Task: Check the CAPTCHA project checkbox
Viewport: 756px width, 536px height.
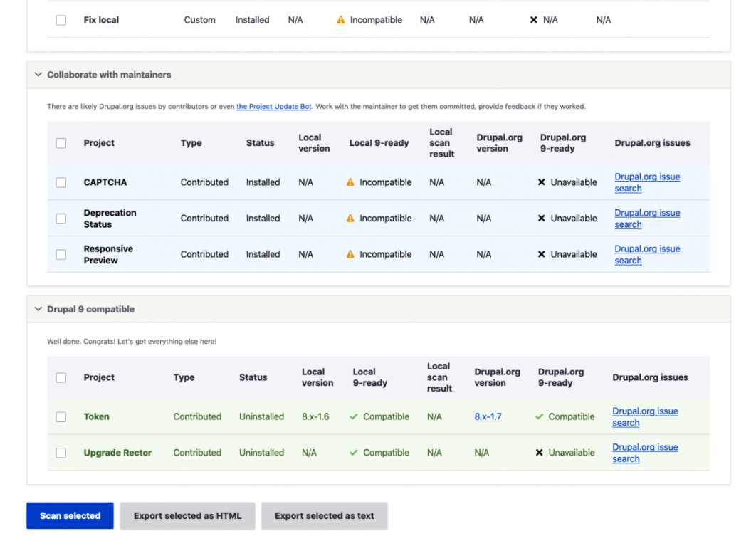Action: click(61, 182)
